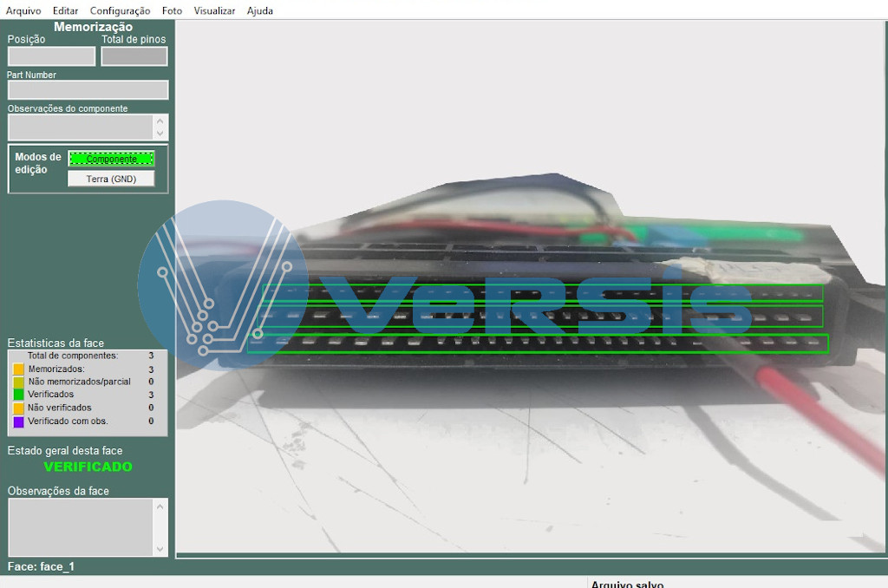Click the green Verificados color swatch
Screen dimensions: 888x588
coord(19,395)
